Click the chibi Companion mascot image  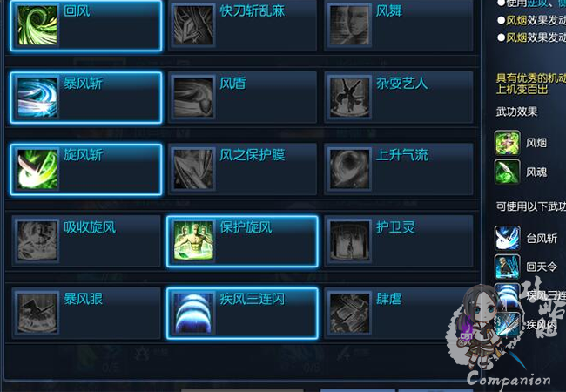point(476,327)
